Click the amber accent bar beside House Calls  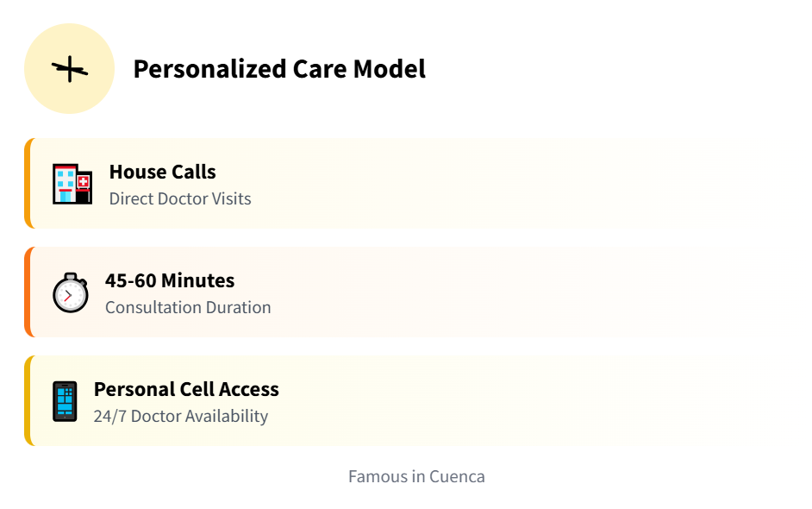point(28,183)
